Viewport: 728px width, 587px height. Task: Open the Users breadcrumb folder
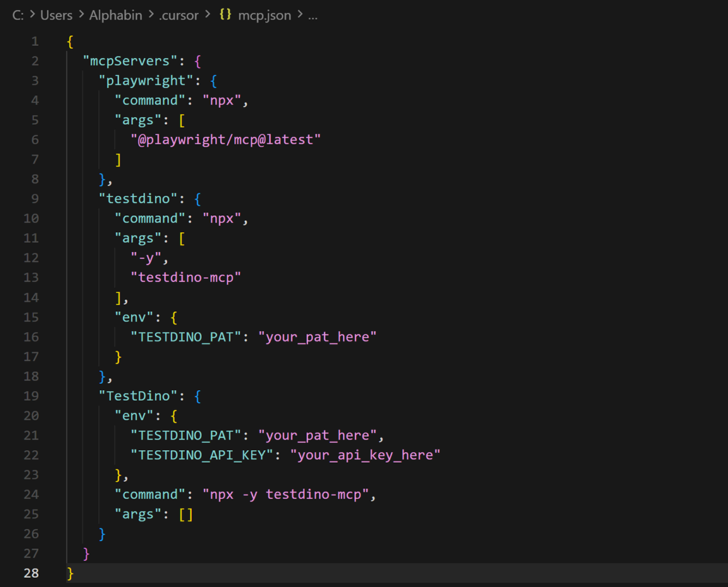pyautogui.click(x=56, y=16)
